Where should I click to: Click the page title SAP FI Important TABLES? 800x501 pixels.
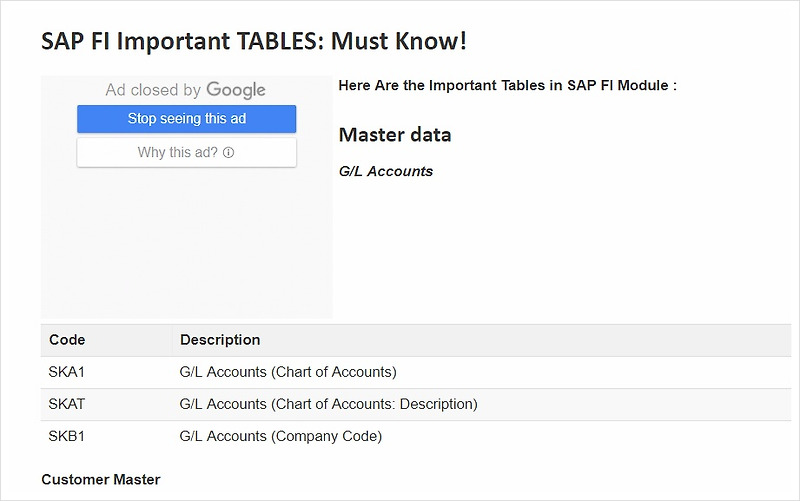pyautogui.click(x=254, y=41)
